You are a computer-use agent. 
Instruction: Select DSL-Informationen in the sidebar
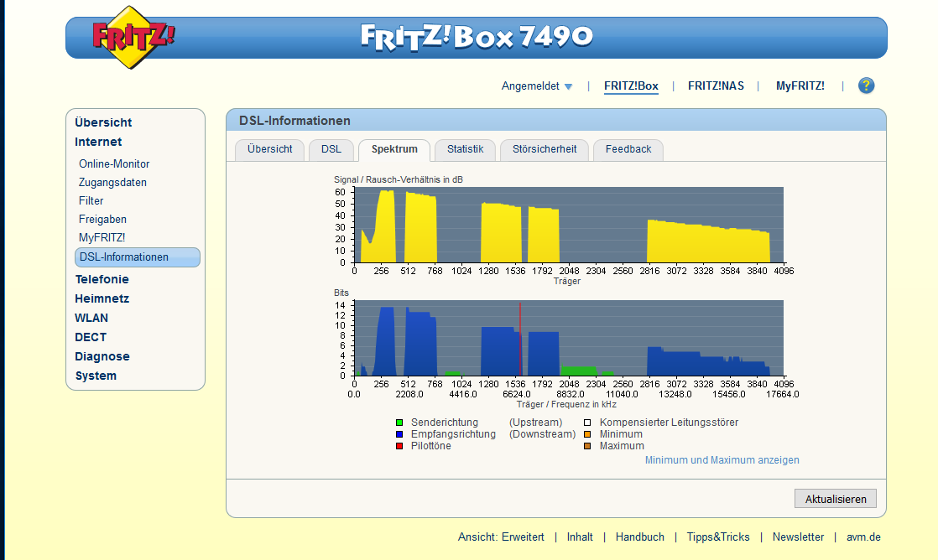pyautogui.click(x=138, y=257)
